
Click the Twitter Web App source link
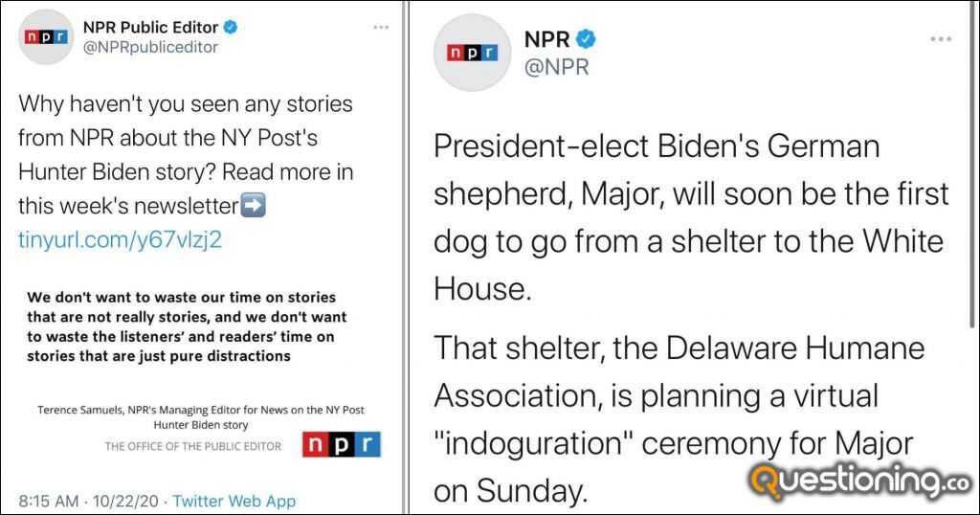point(234,502)
